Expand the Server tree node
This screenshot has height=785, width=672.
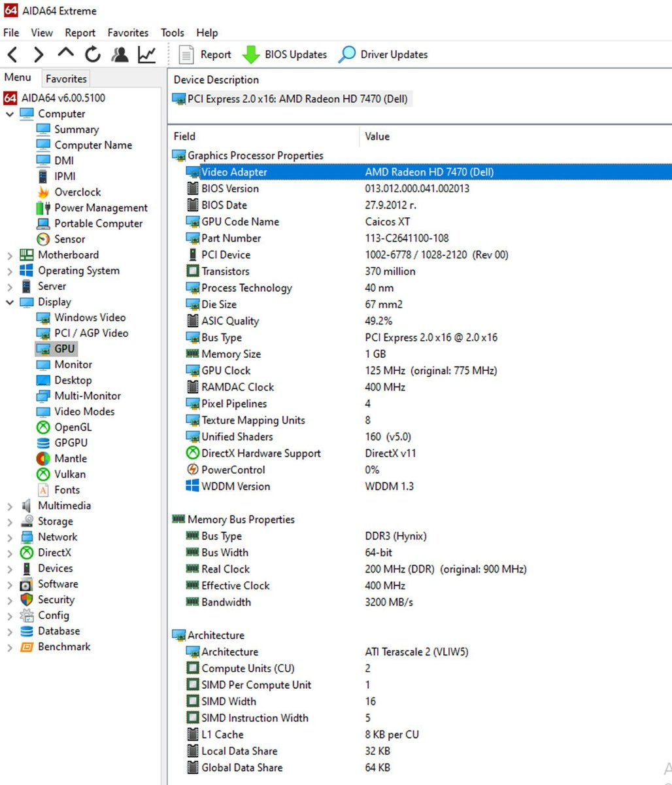coord(9,287)
